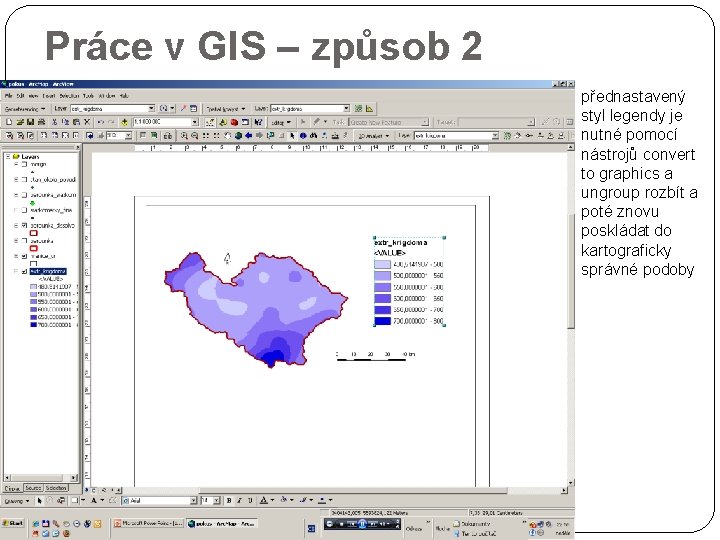
Task: Click Italic in drawing toolbar
Action: (239, 501)
